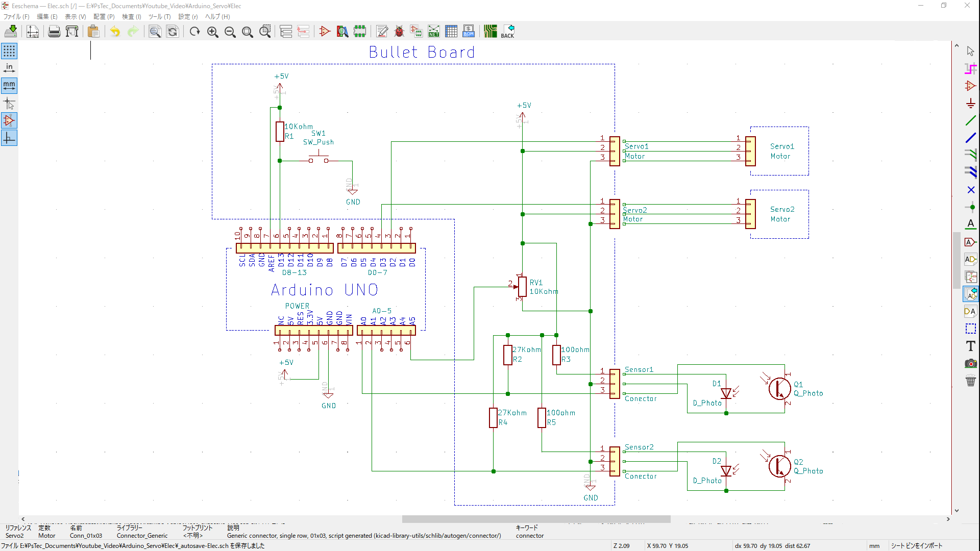Viewport: 980px width, 551px height.
Task: Click the BACK navigation button
Action: click(507, 32)
